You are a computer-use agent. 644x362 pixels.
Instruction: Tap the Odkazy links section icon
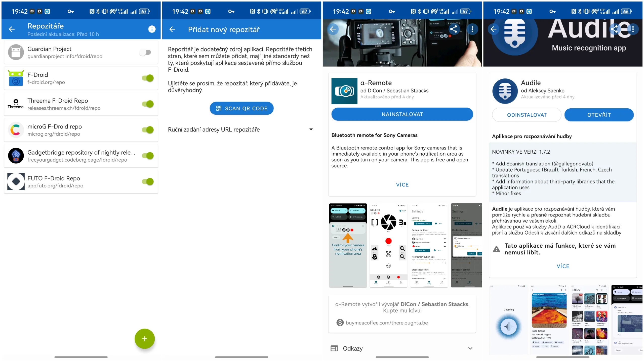coord(334,348)
